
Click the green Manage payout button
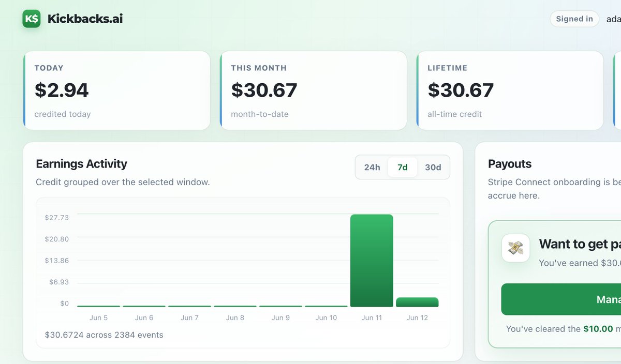tap(561, 299)
